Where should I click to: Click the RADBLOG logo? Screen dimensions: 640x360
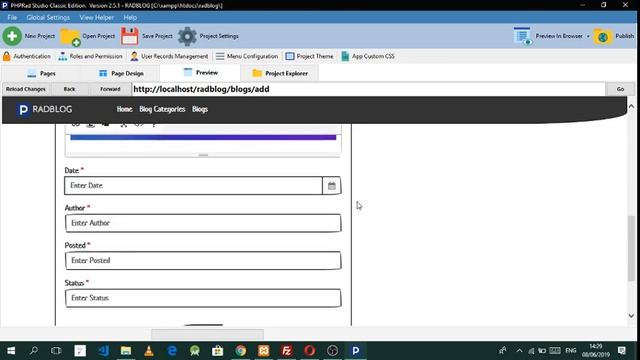click(45, 109)
